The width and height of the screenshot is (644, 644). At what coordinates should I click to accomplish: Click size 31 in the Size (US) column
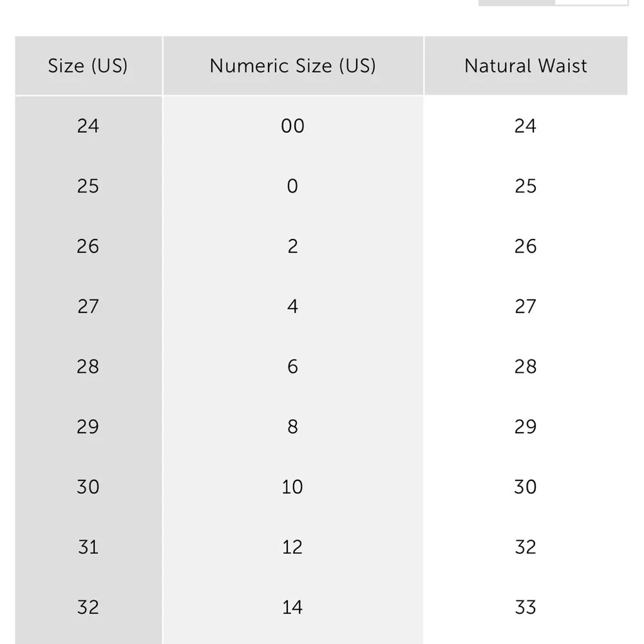tap(88, 547)
